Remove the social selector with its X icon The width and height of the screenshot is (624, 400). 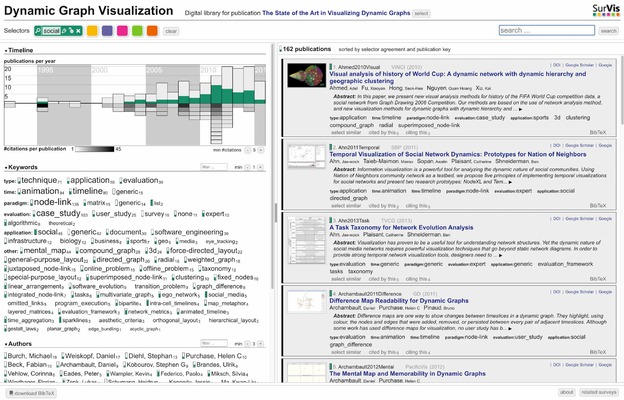pos(78,31)
